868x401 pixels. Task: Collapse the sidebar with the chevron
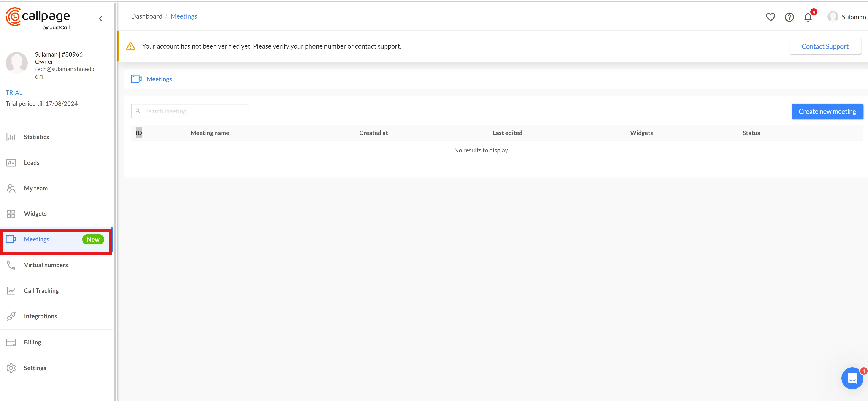[100, 19]
